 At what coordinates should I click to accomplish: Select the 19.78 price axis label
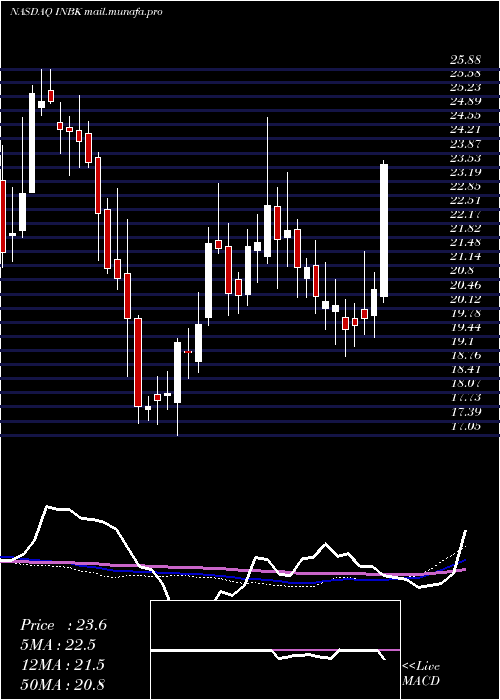[465, 313]
